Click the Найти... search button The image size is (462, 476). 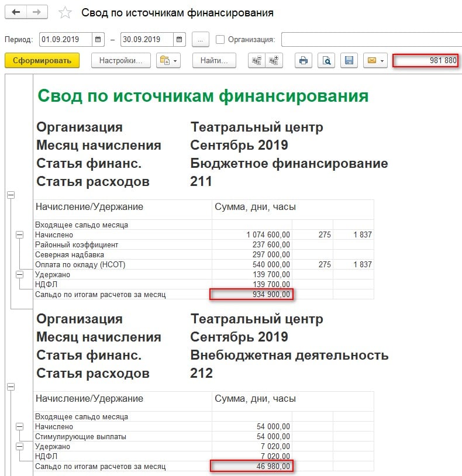point(213,60)
